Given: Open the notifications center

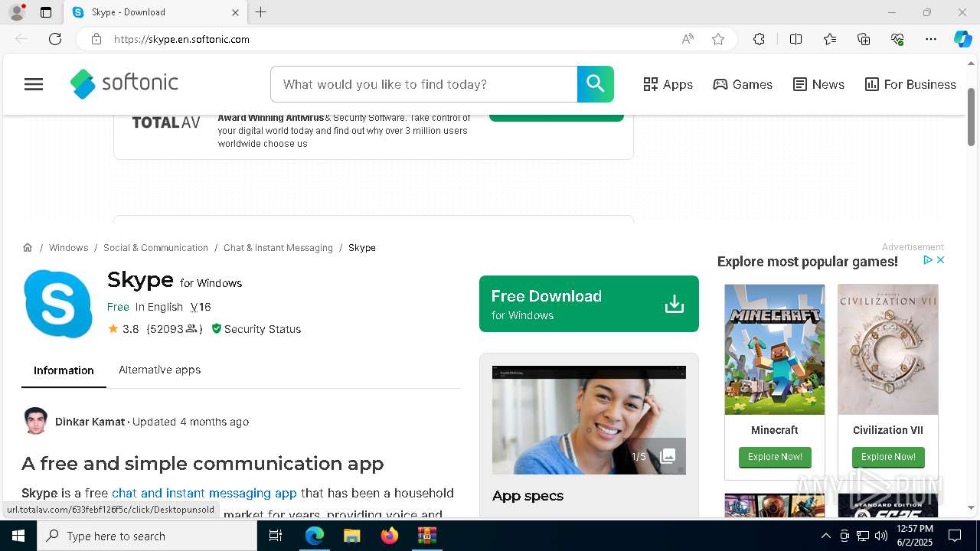Looking at the screenshot, I should coord(955,536).
